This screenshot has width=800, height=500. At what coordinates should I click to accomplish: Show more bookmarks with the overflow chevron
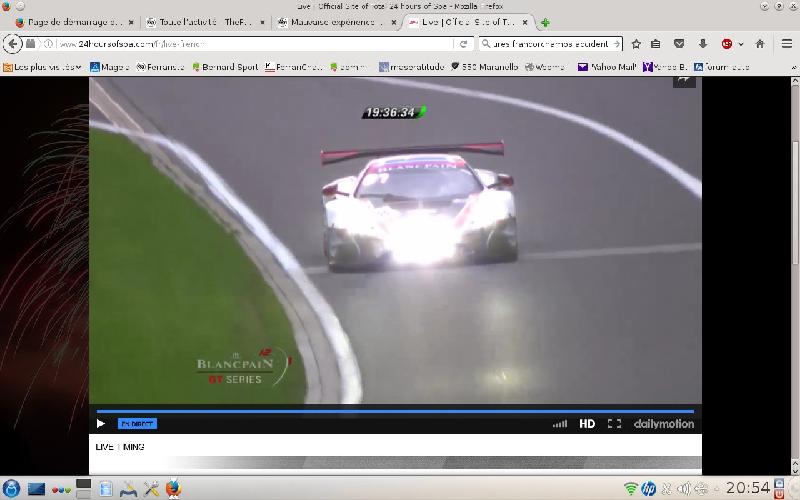coord(793,67)
